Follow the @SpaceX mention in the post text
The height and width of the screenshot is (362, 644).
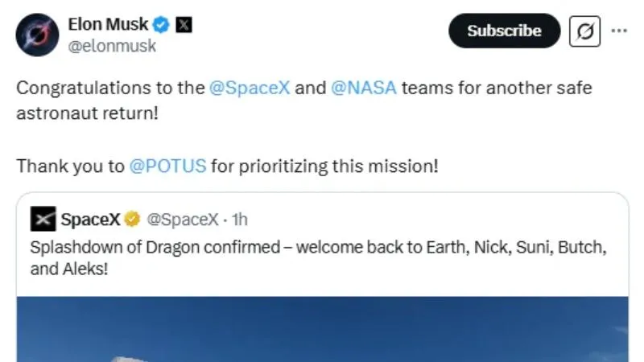tap(250, 88)
